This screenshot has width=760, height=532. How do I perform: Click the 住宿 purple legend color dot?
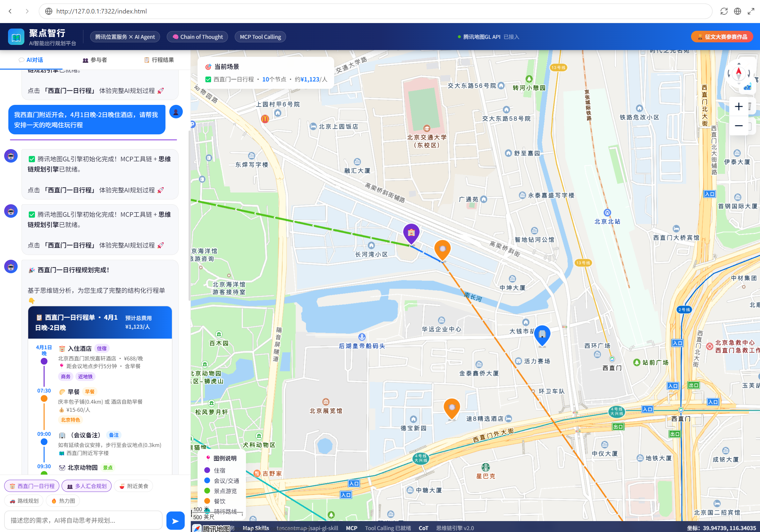point(207,470)
